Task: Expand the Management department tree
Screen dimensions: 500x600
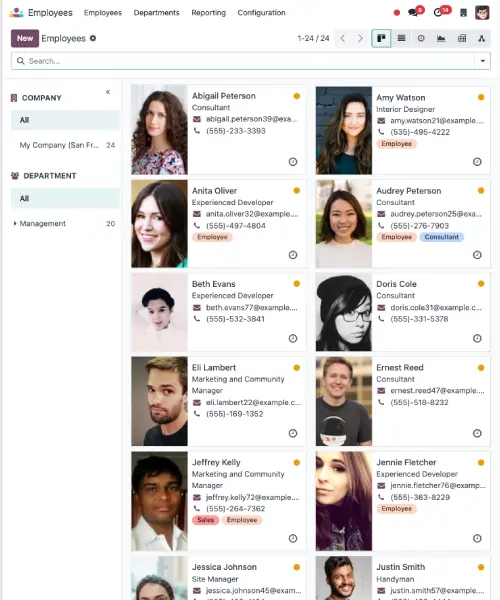Action: [15, 223]
